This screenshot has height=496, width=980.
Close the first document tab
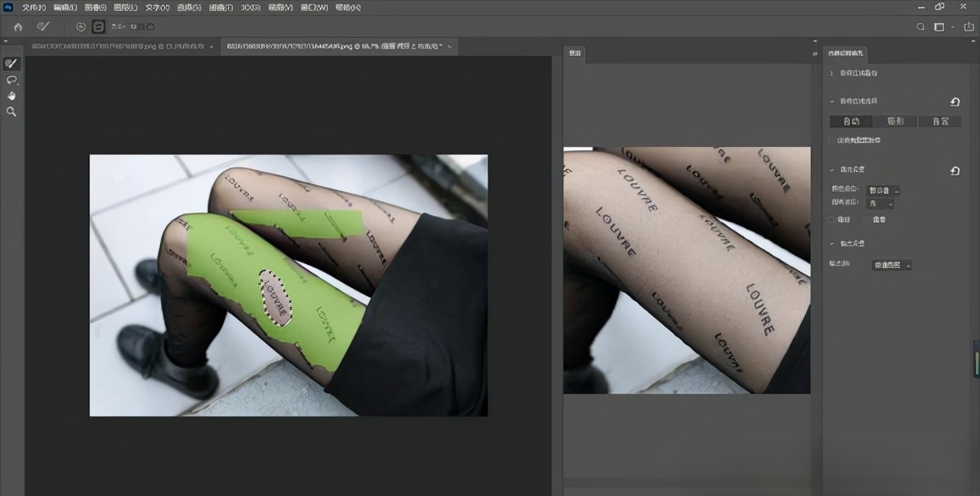coord(211,47)
